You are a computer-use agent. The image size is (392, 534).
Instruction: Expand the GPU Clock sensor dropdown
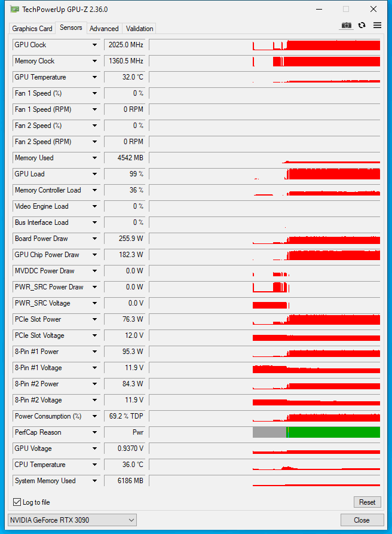(94, 45)
